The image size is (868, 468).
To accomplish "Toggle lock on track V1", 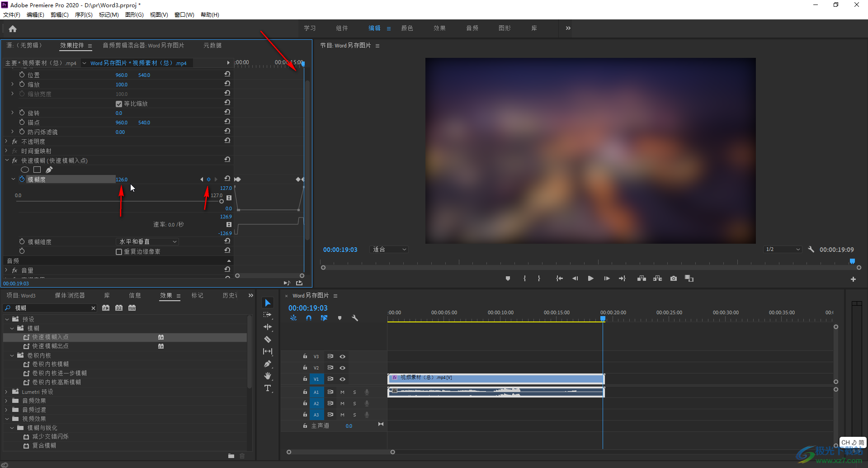I will 305,379.
